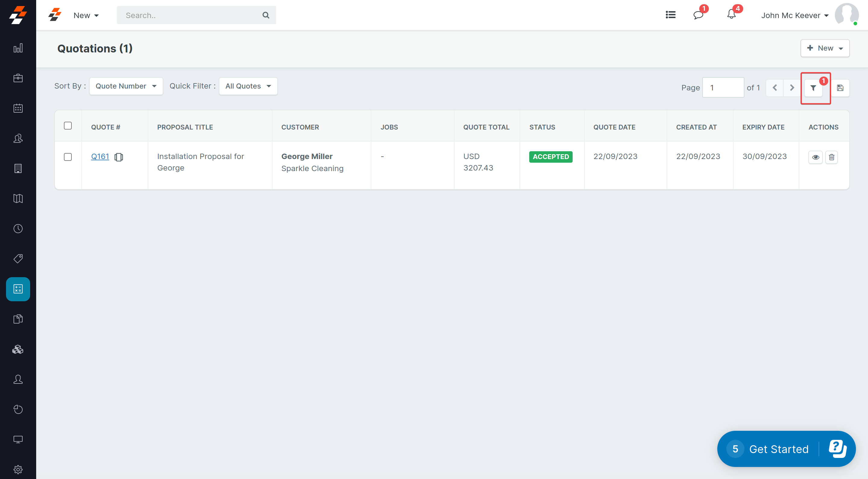Click the filter funnel icon
This screenshot has height=479, width=868.
(813, 88)
